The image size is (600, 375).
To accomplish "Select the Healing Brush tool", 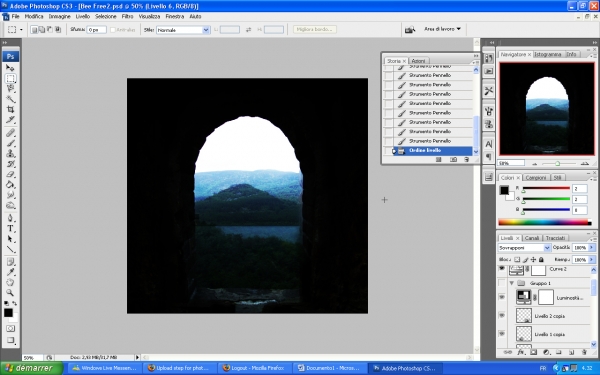I will 10,133.
